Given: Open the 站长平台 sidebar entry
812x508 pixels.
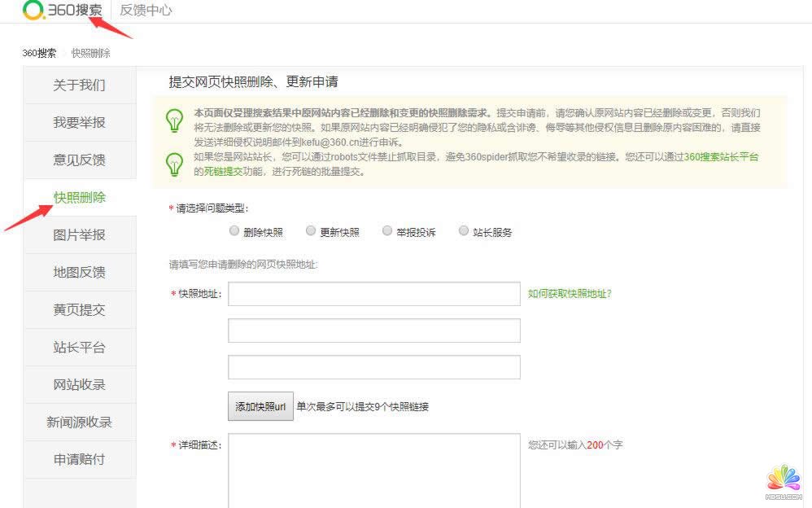Looking at the screenshot, I should 79,347.
